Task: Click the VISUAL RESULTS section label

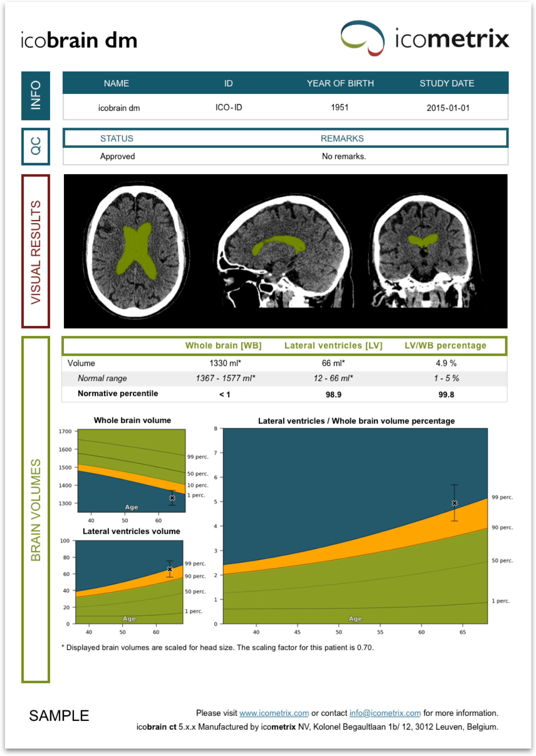Action: 36,251
